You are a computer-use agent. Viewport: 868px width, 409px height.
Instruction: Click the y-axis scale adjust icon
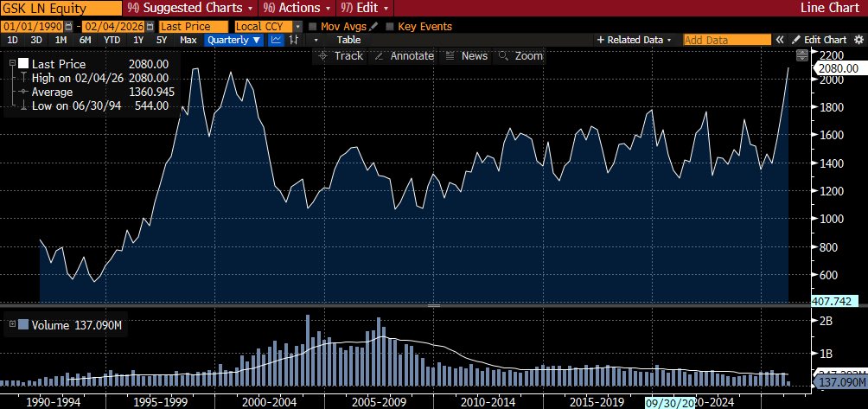(801, 55)
